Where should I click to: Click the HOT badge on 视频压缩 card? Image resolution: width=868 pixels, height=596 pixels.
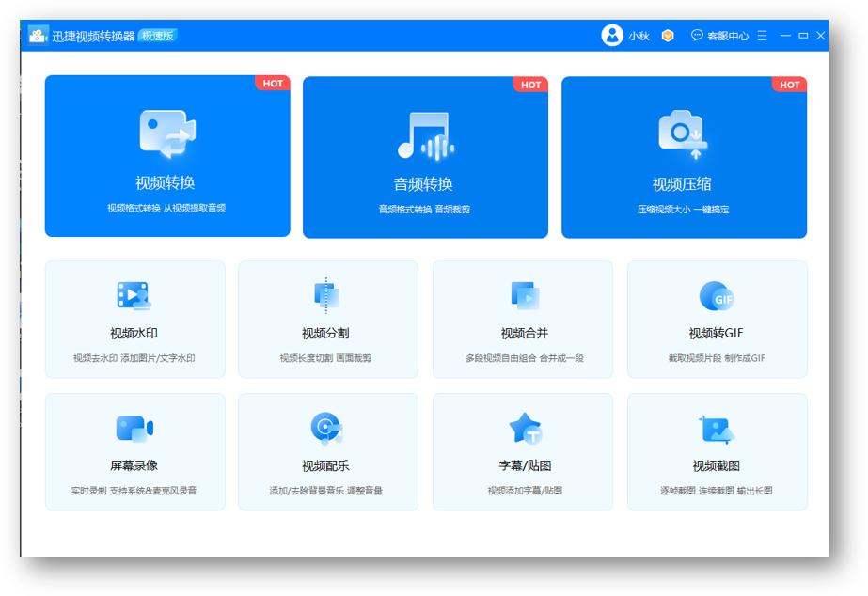[790, 85]
